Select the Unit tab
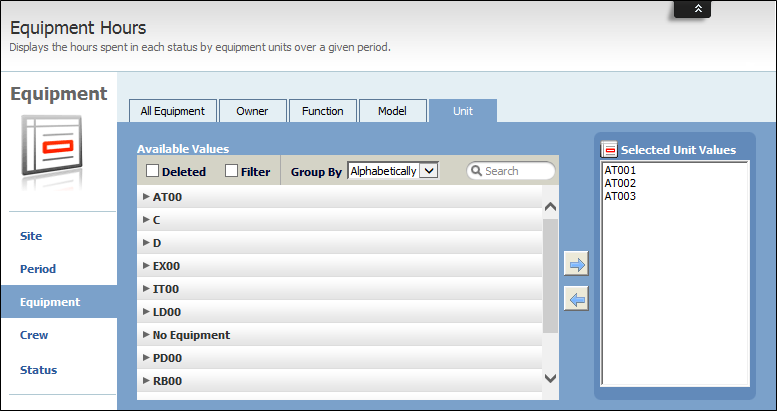This screenshot has width=777, height=411. pyautogui.click(x=463, y=111)
